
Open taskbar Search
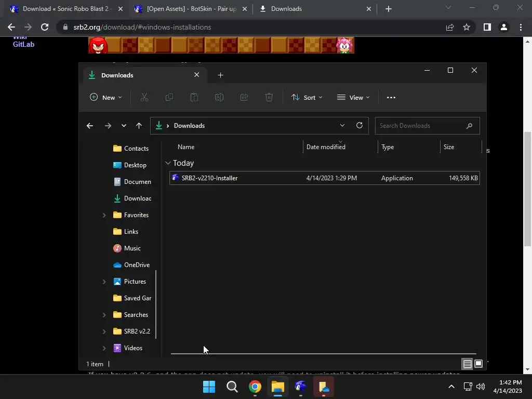pos(232,387)
